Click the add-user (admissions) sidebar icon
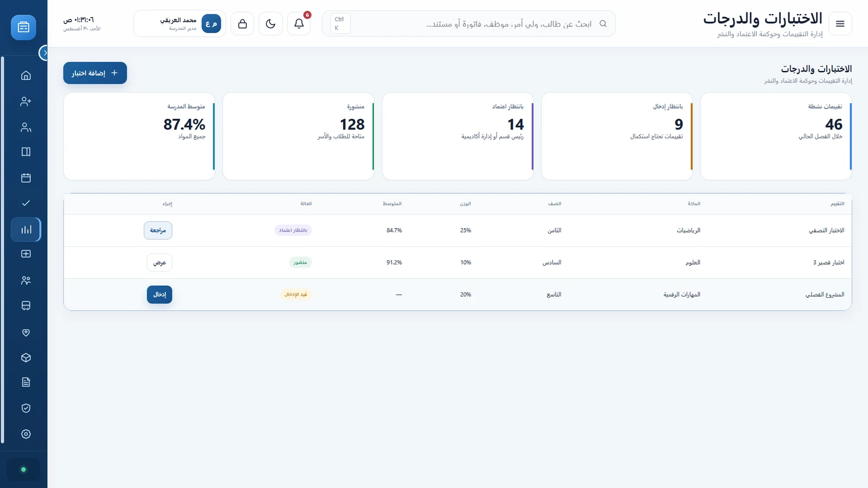 (25, 101)
